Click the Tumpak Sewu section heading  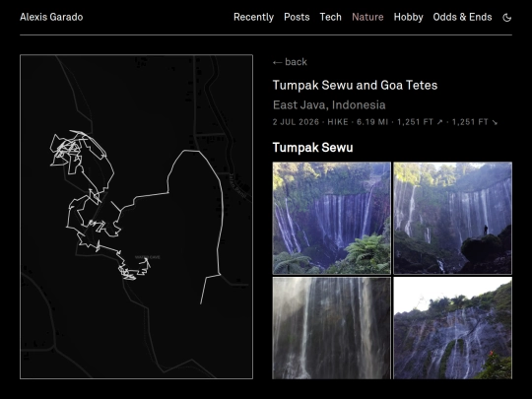[x=313, y=148]
